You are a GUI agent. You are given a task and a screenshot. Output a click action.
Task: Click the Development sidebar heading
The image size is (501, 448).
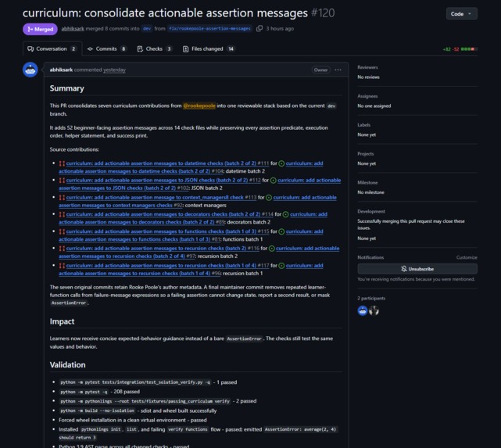coord(371,211)
